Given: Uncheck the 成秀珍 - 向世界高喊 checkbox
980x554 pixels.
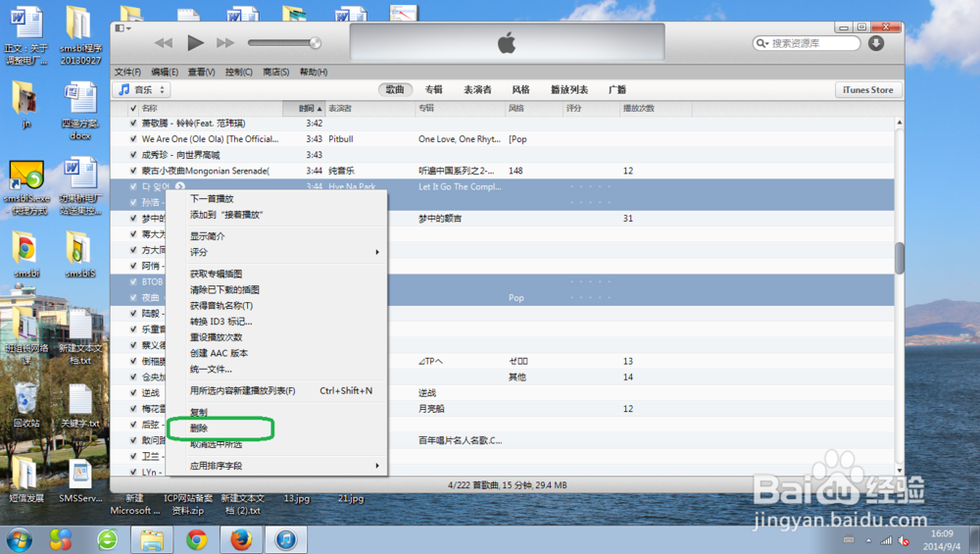Looking at the screenshot, I should tap(133, 155).
